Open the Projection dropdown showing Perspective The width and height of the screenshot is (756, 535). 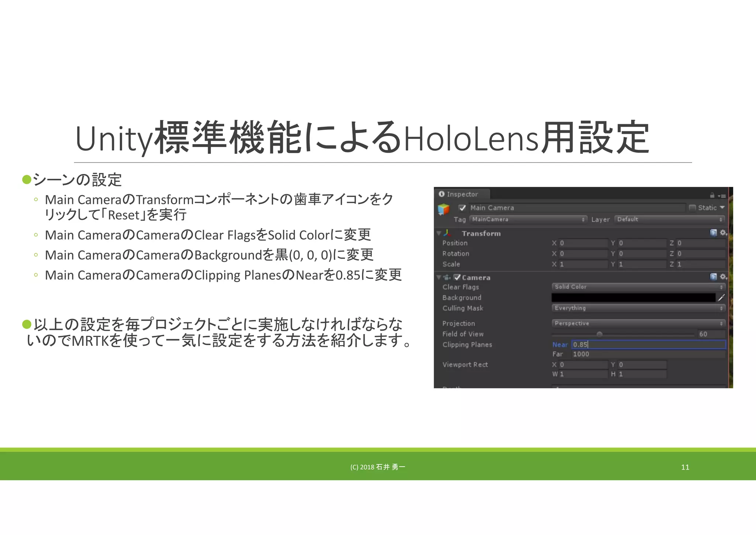click(639, 323)
